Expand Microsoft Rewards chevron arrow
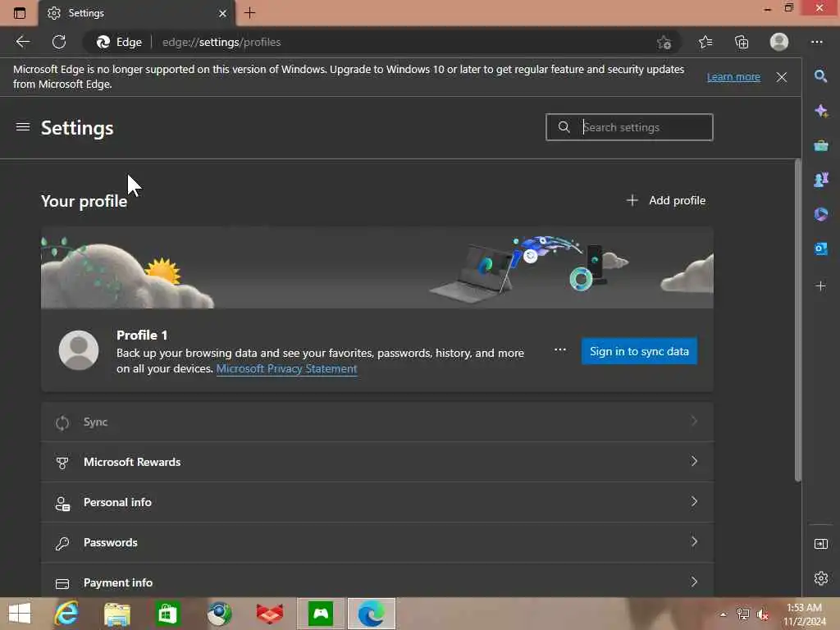This screenshot has width=840, height=630. click(694, 461)
